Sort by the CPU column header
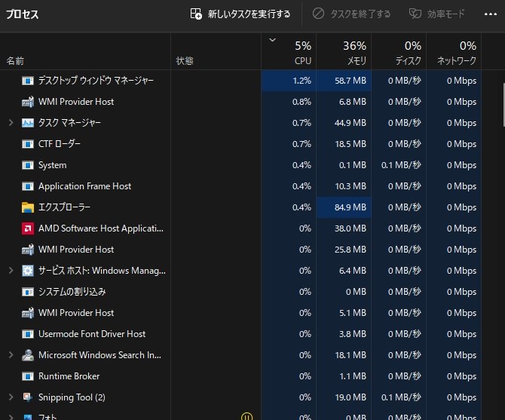Screen dimensions: 505x420 [289, 51]
